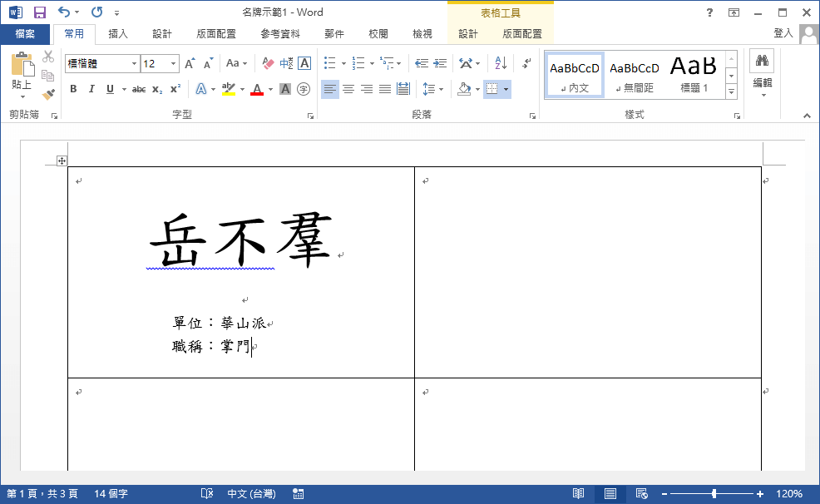Screen dimensions: 820x504
Task: Expand the font size dropdown
Action: click(x=172, y=64)
